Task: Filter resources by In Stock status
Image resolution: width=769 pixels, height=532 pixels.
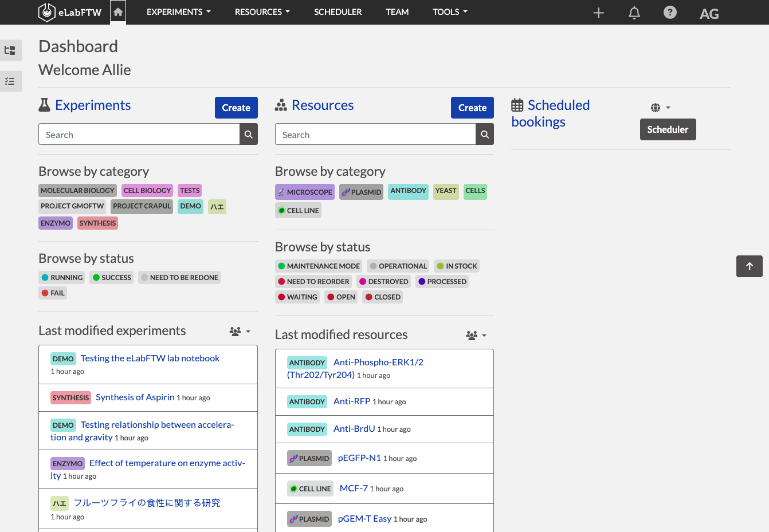Action: (x=457, y=266)
